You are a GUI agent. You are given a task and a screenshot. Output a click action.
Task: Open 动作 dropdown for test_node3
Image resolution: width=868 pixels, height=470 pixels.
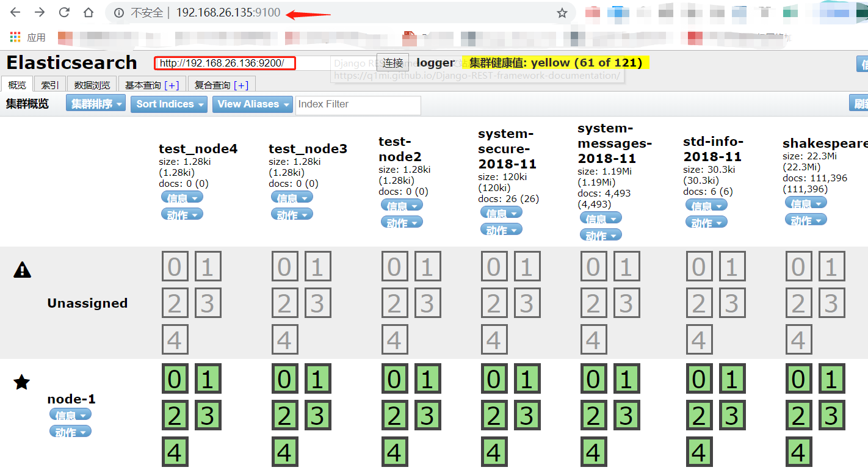[292, 214]
